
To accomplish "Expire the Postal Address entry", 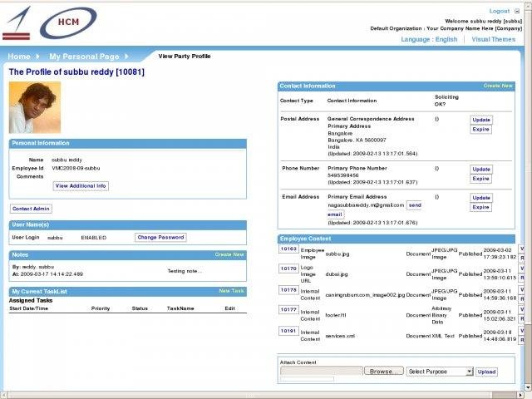I will point(480,130).
